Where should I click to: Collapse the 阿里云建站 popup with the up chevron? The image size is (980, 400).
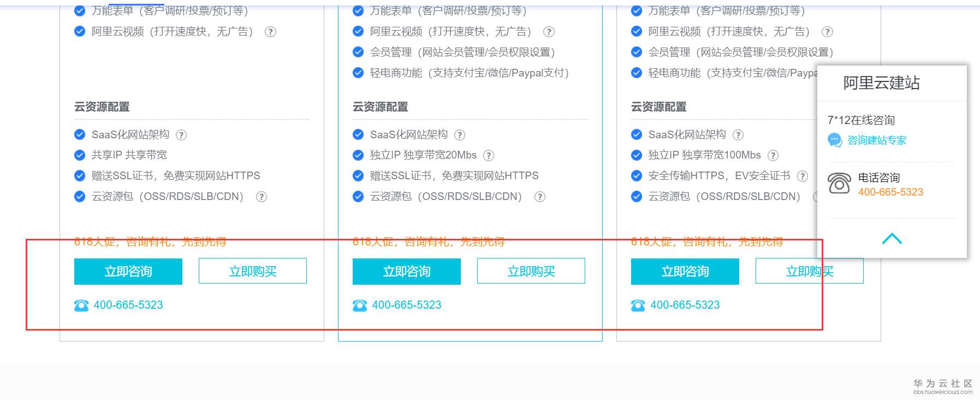tap(892, 239)
